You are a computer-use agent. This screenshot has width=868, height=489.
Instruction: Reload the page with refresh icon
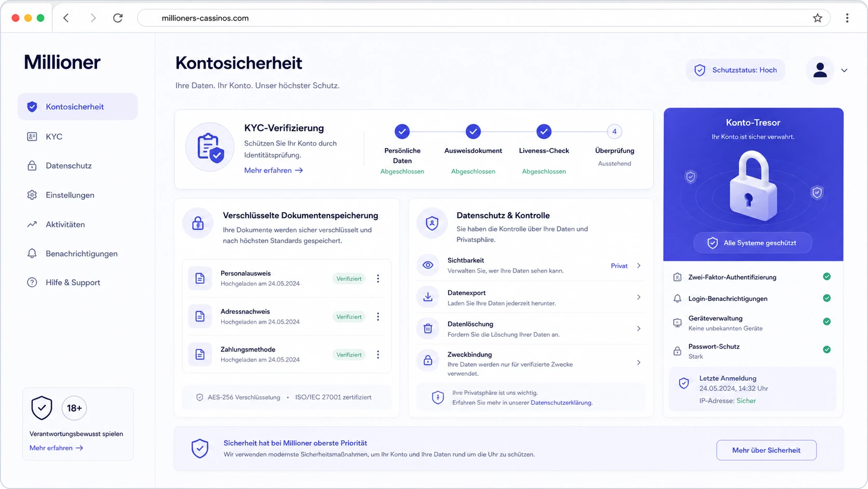click(x=118, y=18)
